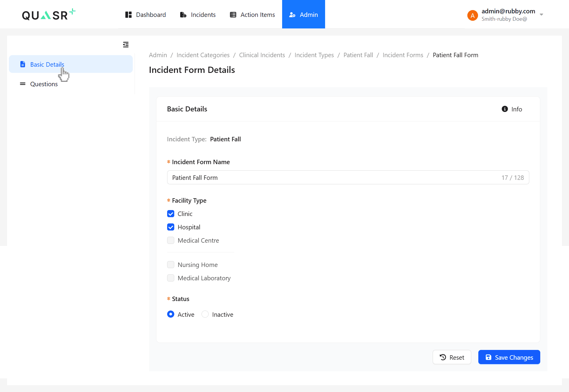Collapse the sidebar with the menu-fold icon
Image resolution: width=569 pixels, height=392 pixels.
click(x=126, y=44)
